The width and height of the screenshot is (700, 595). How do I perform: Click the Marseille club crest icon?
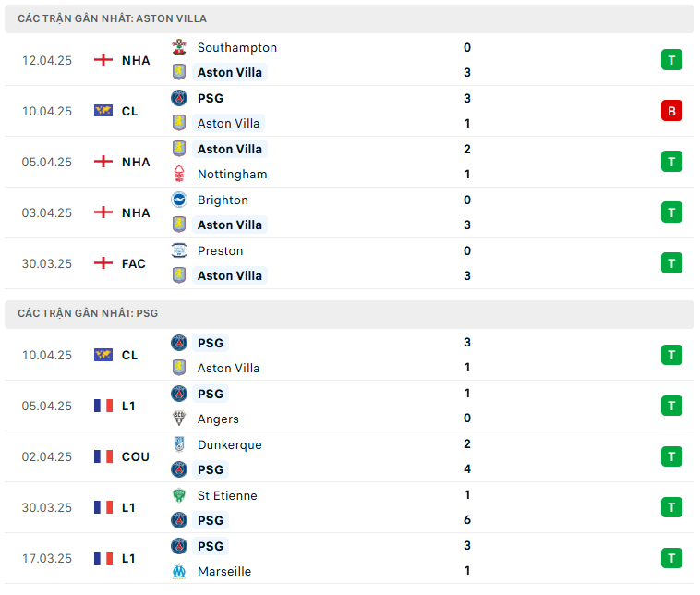178,571
